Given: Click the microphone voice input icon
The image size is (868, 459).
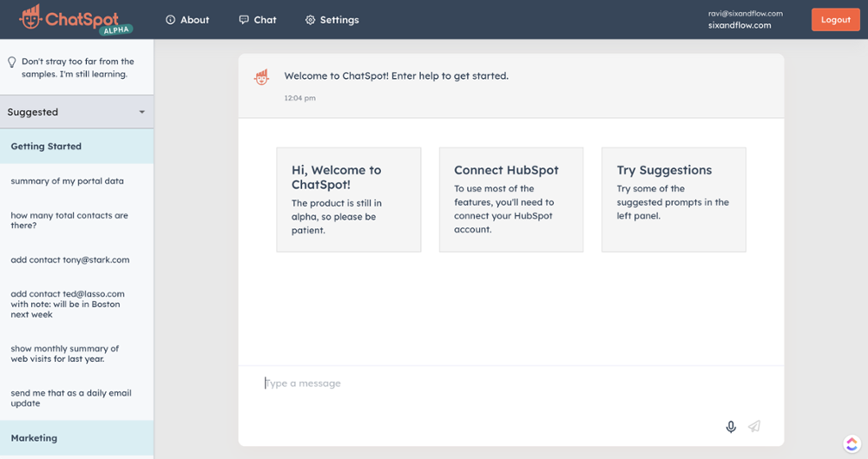Looking at the screenshot, I should (x=731, y=426).
